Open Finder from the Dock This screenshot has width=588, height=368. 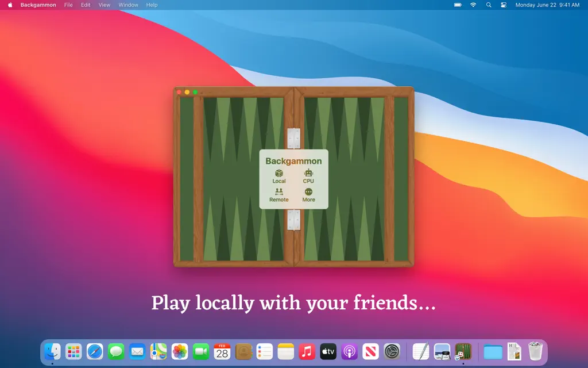pyautogui.click(x=52, y=352)
